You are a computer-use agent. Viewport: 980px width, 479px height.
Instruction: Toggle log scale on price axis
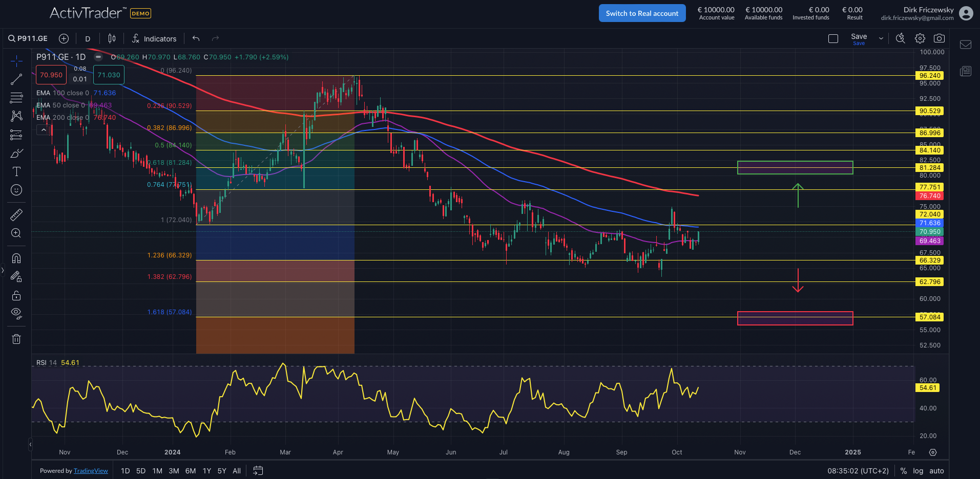[x=918, y=471]
